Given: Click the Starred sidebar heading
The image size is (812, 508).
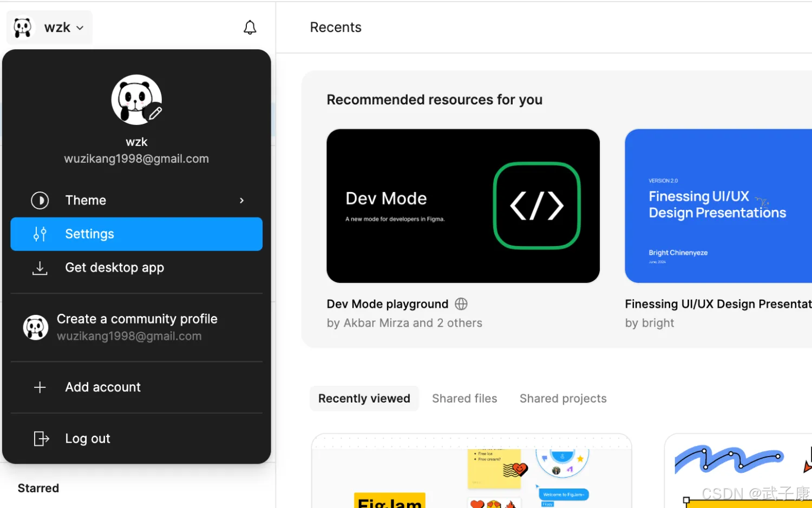Looking at the screenshot, I should coord(38,488).
